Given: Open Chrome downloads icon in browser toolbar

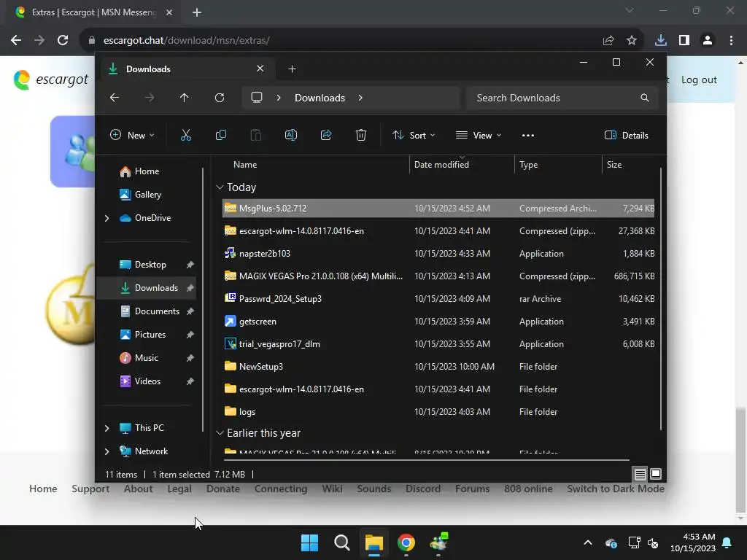Looking at the screenshot, I should click(661, 41).
